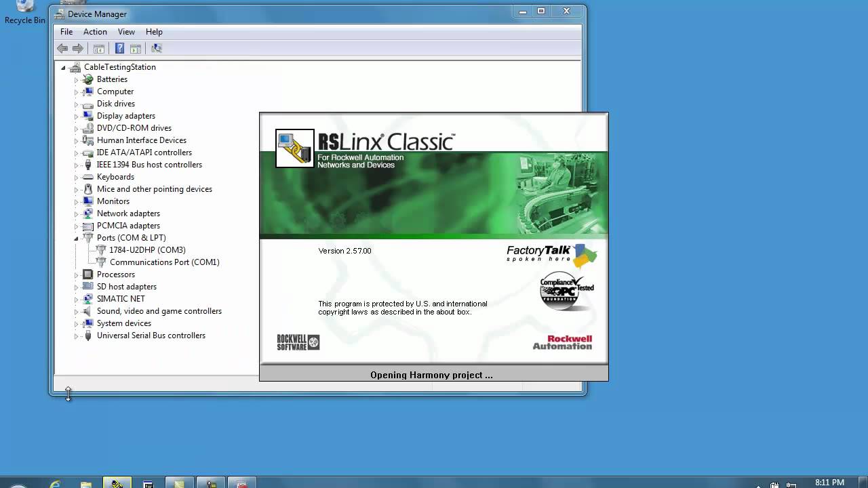Toggle the Show/Hide Action Pane toolbar icon
Viewport: 868px width, 488px height.
point(136,48)
